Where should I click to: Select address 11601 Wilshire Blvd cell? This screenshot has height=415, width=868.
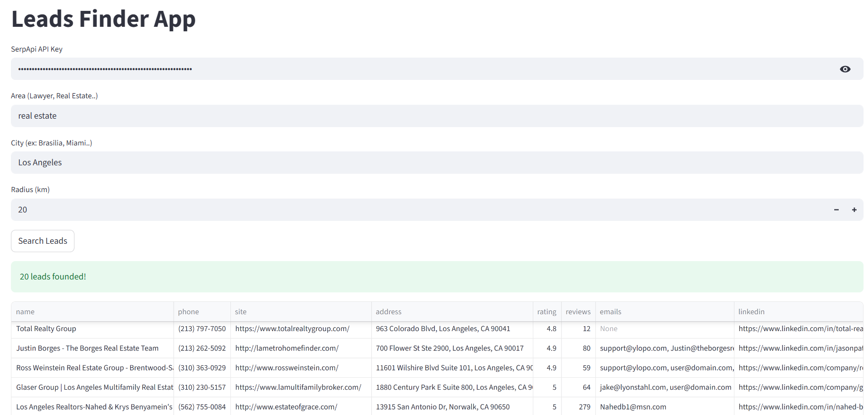452,368
